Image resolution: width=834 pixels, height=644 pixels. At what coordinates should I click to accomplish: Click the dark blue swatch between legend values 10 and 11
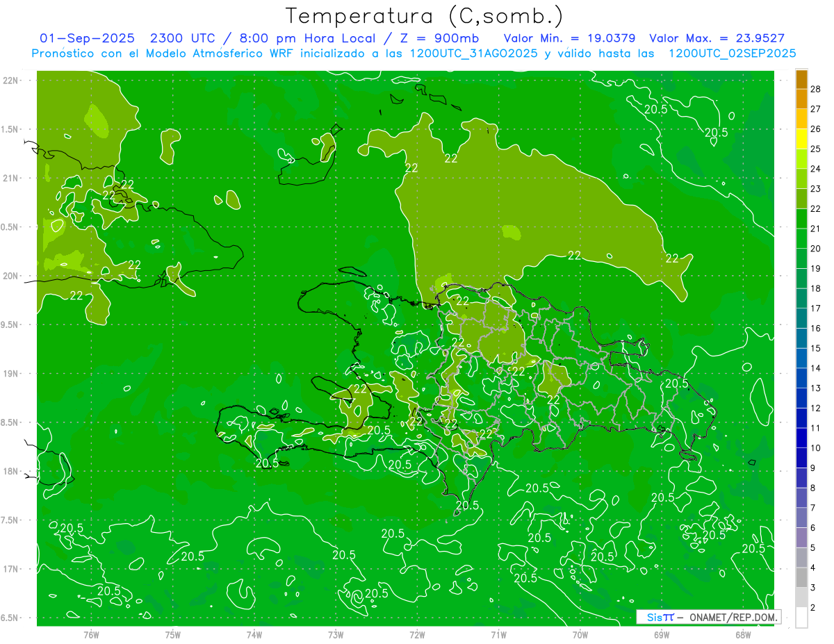[801, 438]
